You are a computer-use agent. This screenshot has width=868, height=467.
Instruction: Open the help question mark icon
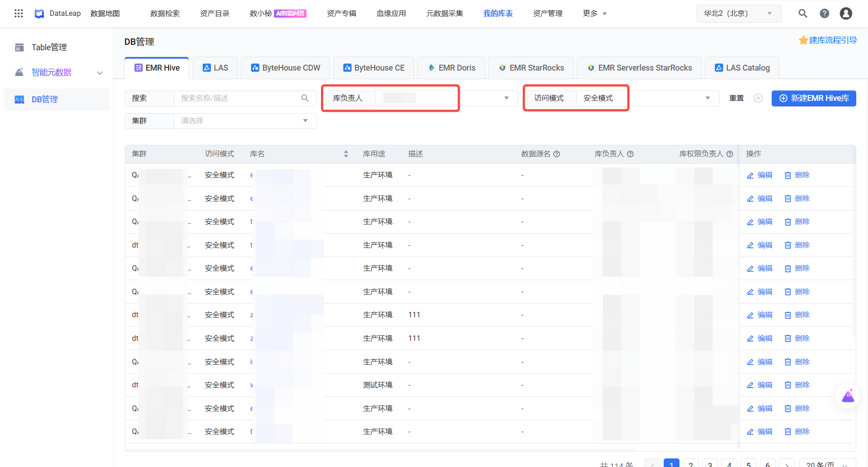pyautogui.click(x=825, y=14)
